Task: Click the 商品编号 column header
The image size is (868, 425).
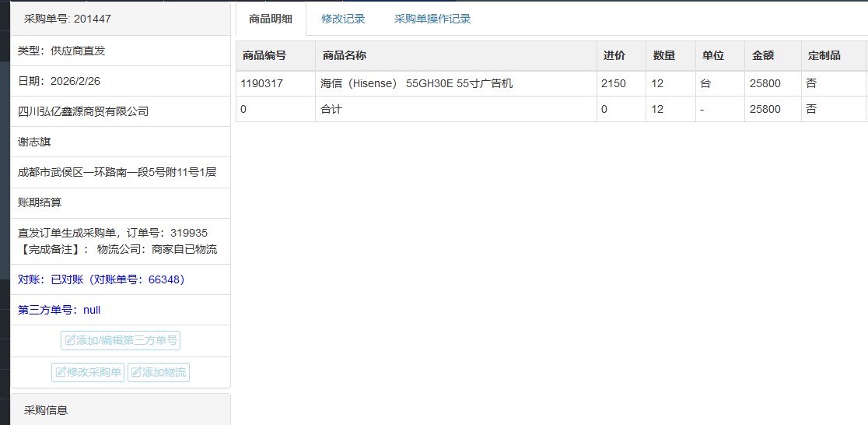Action: click(264, 56)
